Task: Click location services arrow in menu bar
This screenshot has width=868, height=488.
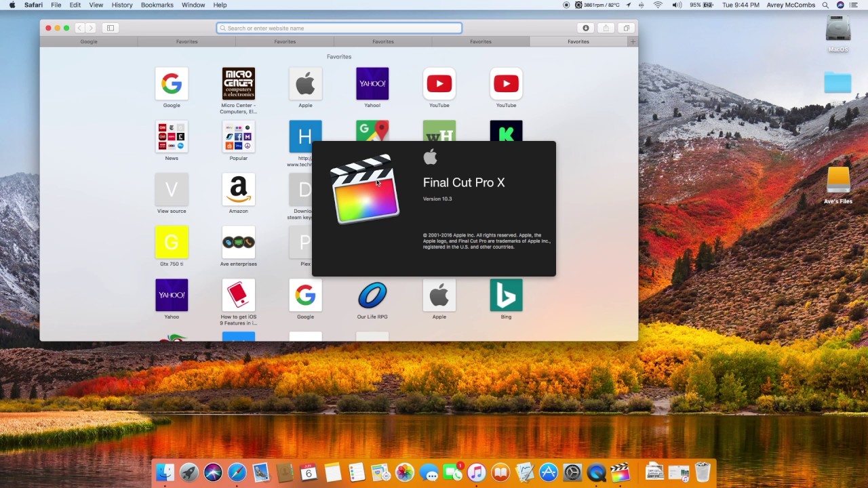Action: (629, 5)
